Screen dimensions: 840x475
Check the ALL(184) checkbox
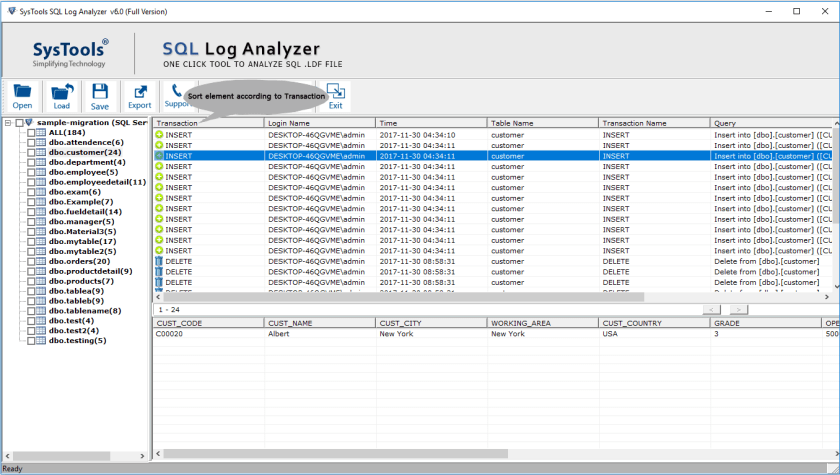pyautogui.click(x=31, y=132)
